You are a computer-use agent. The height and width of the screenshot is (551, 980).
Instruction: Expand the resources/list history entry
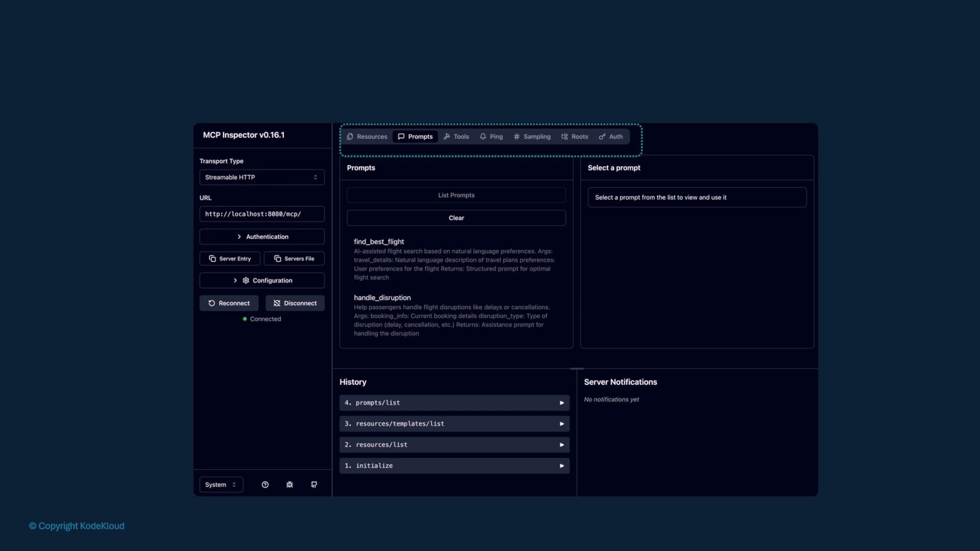454,445
